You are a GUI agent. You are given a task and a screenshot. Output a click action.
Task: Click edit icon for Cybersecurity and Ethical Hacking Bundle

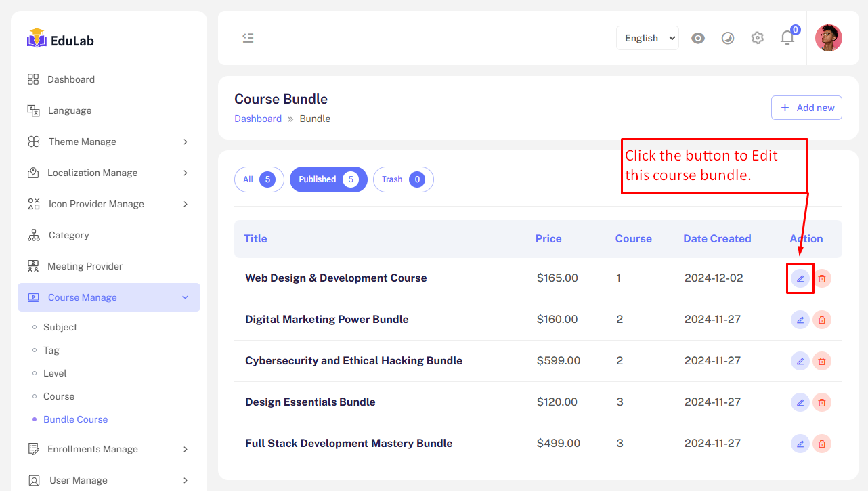pos(800,361)
